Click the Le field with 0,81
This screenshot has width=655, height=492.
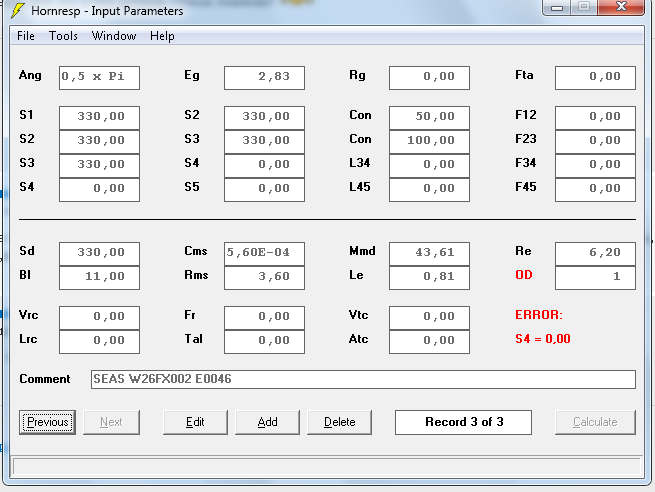pos(429,278)
